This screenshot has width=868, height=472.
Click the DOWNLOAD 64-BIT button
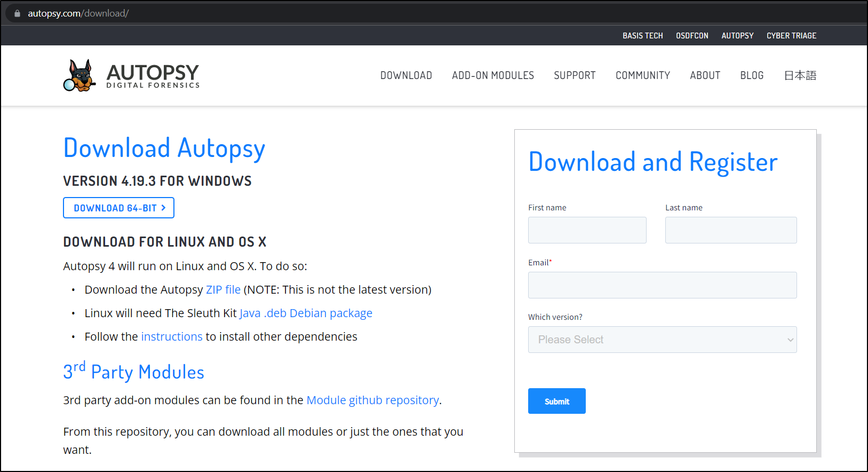tap(118, 208)
